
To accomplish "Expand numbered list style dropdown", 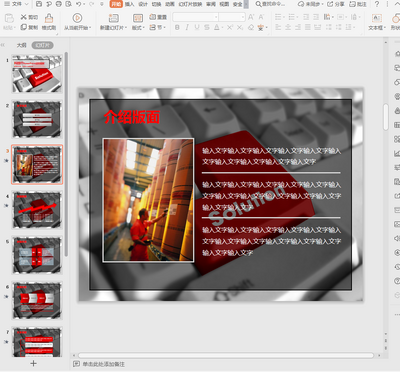I will pyautogui.click(x=297, y=17).
